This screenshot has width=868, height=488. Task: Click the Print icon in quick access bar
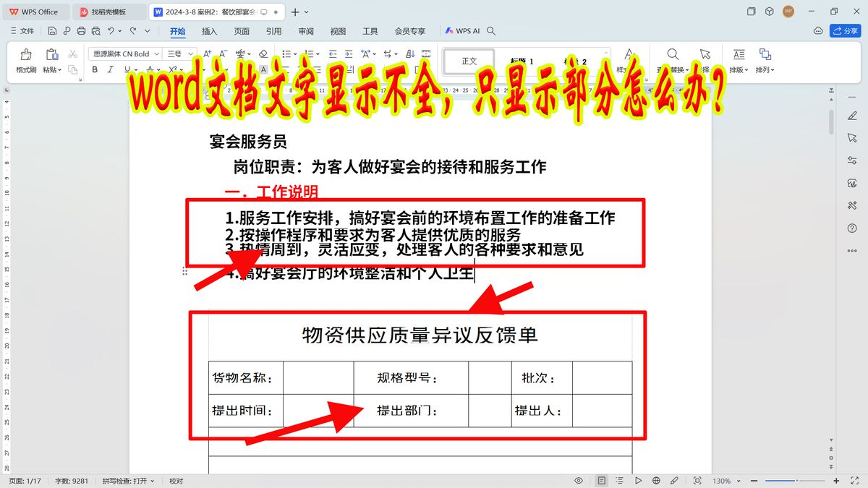(x=81, y=31)
